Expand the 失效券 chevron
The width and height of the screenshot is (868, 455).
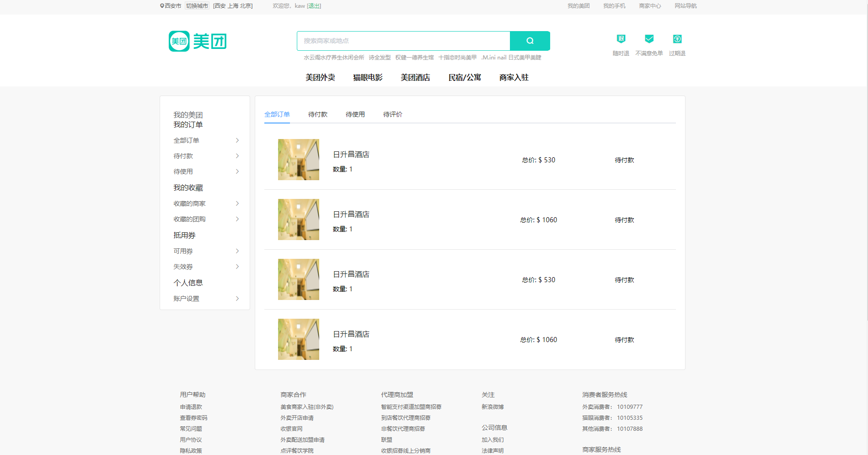click(237, 267)
